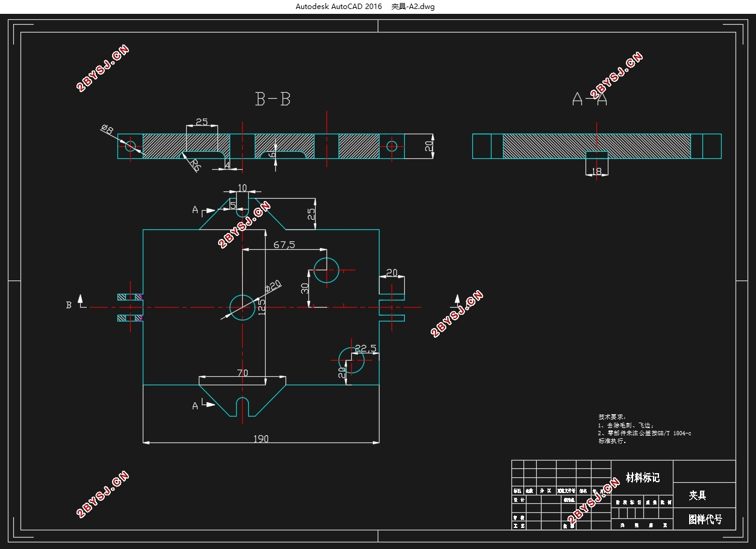Select the lower A section cut marker
This screenshot has width=756, height=549.
pyautogui.click(x=204, y=405)
